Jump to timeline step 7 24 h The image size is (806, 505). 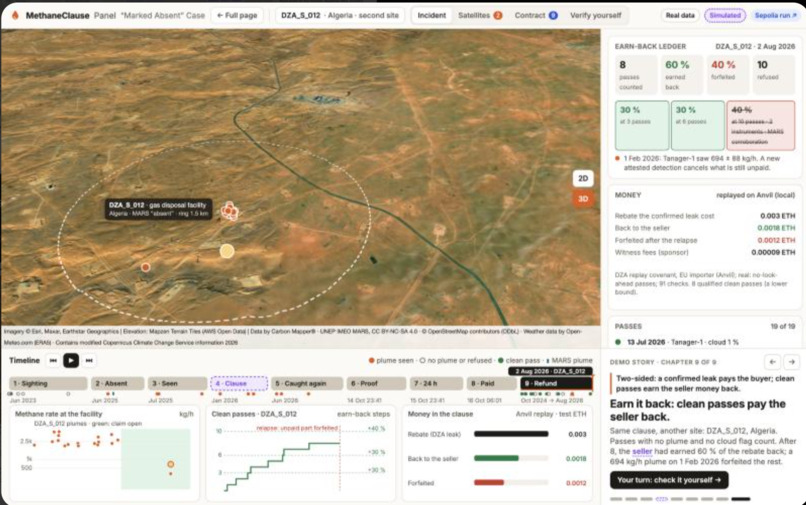[x=436, y=384]
